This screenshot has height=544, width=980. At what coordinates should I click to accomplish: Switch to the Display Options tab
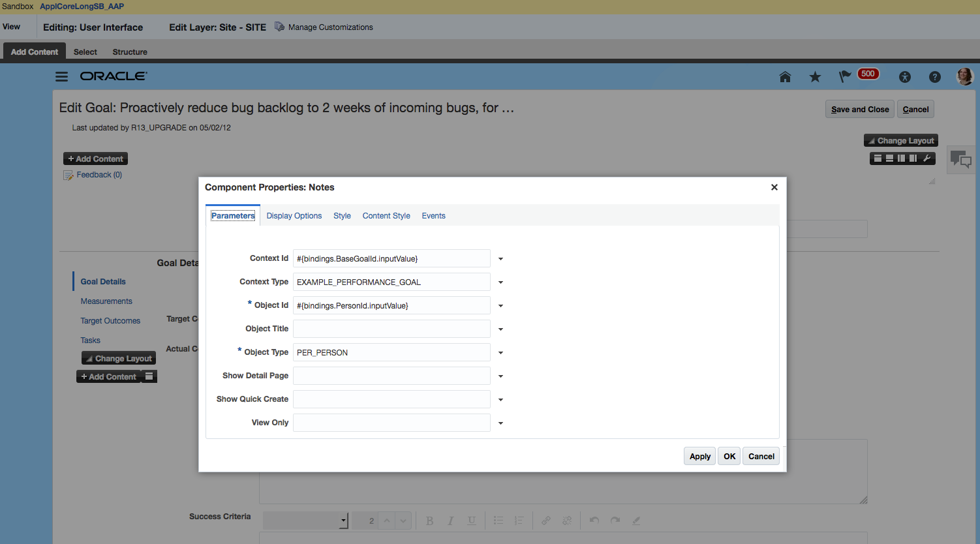[x=294, y=216]
